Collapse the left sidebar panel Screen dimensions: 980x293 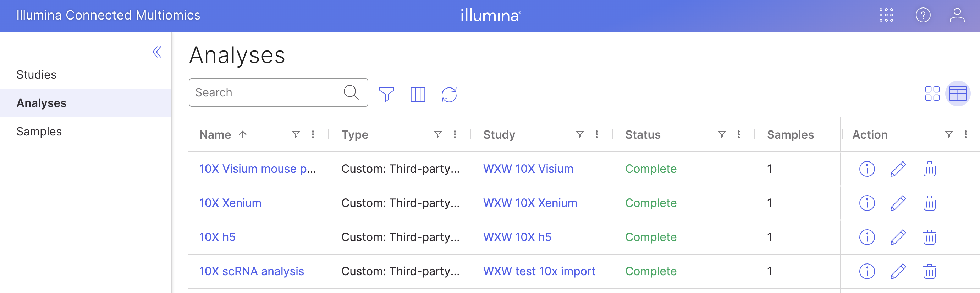(x=157, y=52)
